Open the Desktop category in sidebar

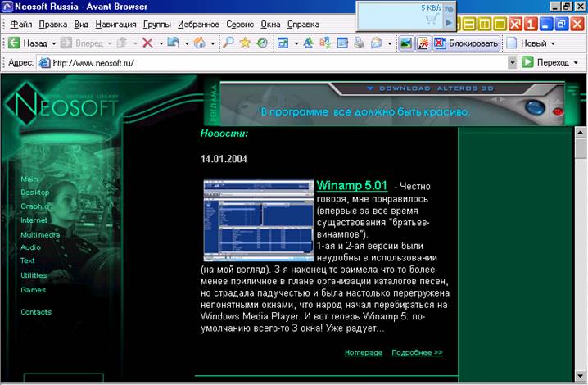tap(35, 192)
